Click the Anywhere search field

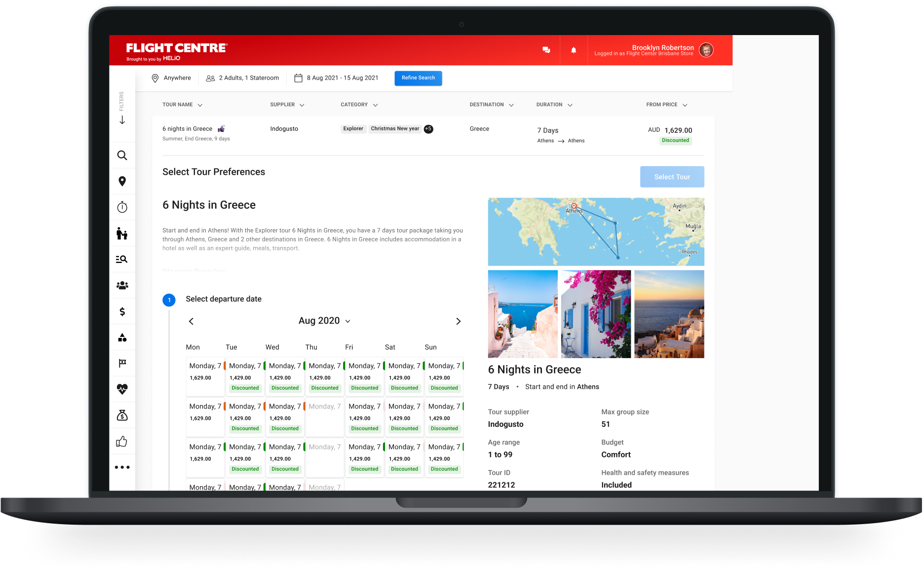[x=171, y=78]
